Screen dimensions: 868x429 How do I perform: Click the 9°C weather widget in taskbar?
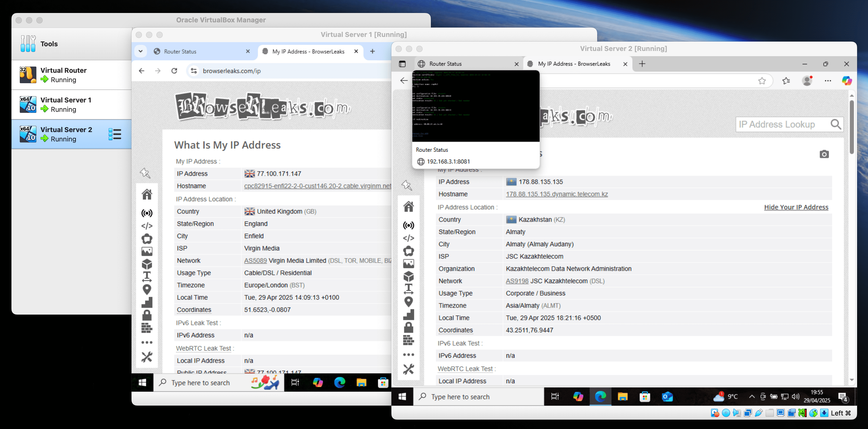pyautogui.click(x=725, y=397)
